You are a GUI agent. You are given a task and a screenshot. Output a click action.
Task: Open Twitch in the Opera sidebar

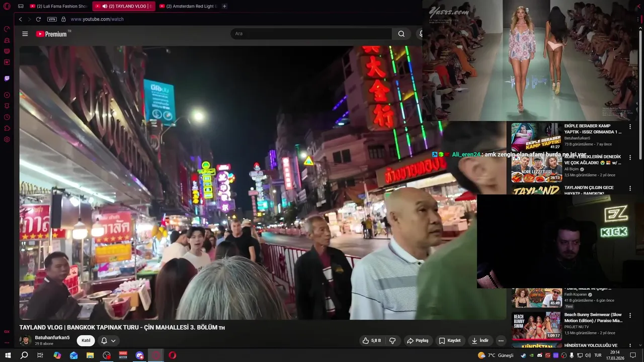point(7,78)
